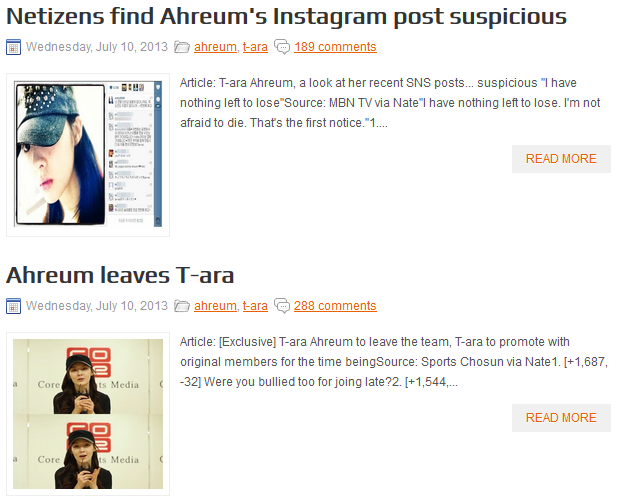Screen dimensions: 621x503
Task: Open the 288 comments link
Action: click(x=335, y=306)
